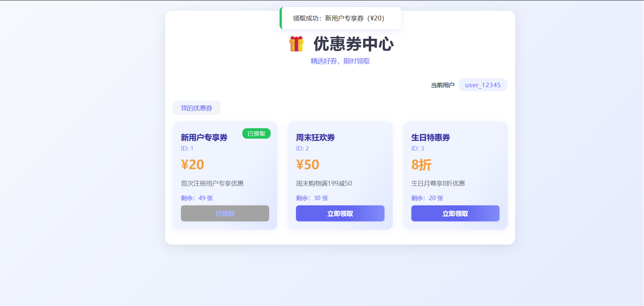
Task: Select the 生日特惠券 card title
Action: [431, 138]
